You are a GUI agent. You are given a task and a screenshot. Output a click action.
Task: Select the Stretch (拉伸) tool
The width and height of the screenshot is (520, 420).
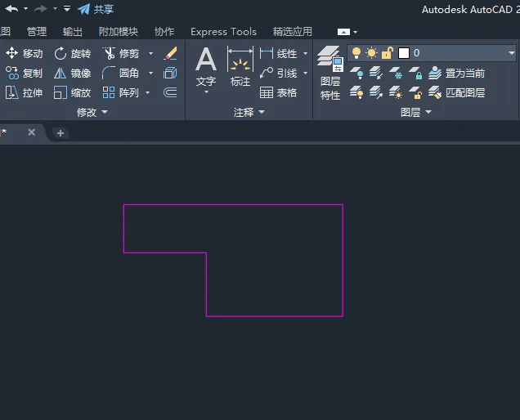click(25, 92)
